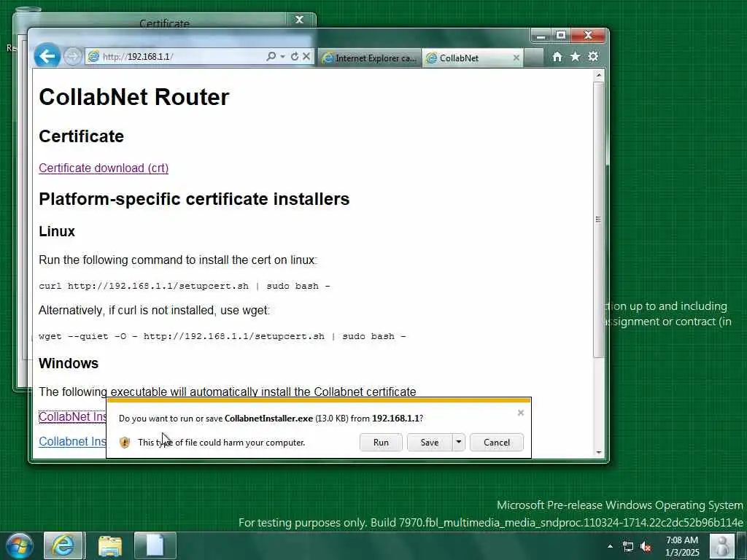Screen dimensions: 747x560
Task: Open the Windows Start orb
Action: pos(20,545)
